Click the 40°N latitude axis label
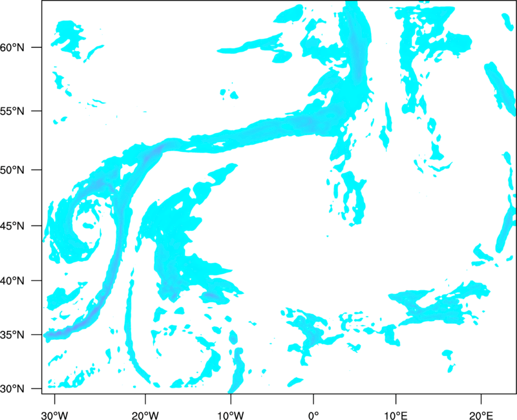The height and width of the screenshot is (420, 517). [x=12, y=281]
